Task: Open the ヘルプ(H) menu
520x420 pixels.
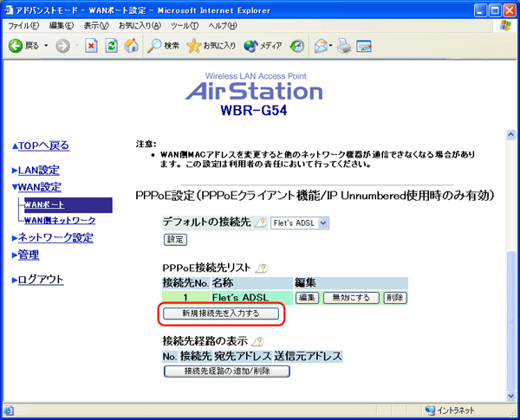Action: click(x=223, y=26)
